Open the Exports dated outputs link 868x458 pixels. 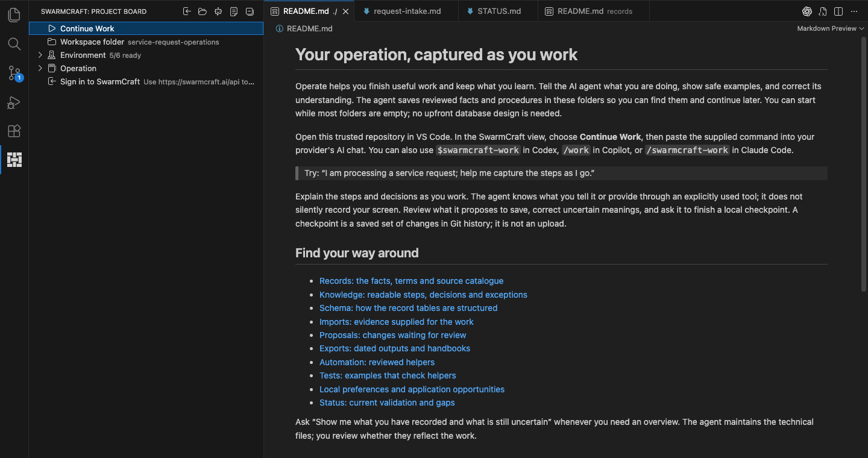coord(395,348)
